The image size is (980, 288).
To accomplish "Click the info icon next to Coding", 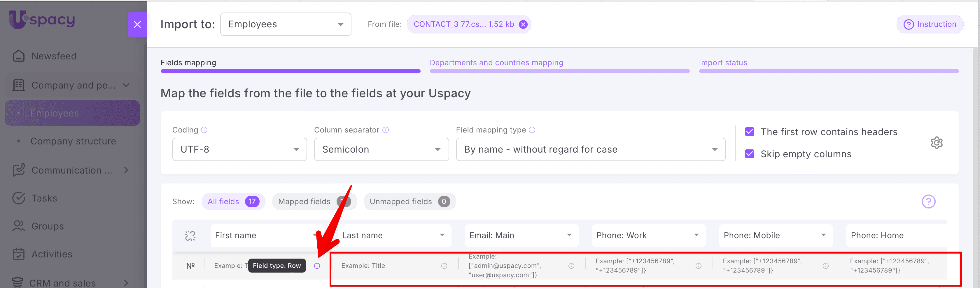I will (x=204, y=130).
